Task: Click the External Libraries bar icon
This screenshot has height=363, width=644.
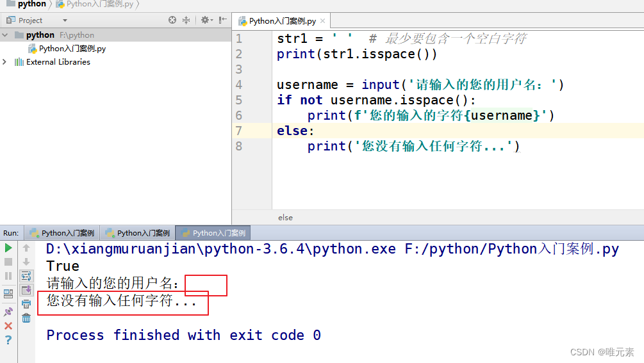Action: 19,62
